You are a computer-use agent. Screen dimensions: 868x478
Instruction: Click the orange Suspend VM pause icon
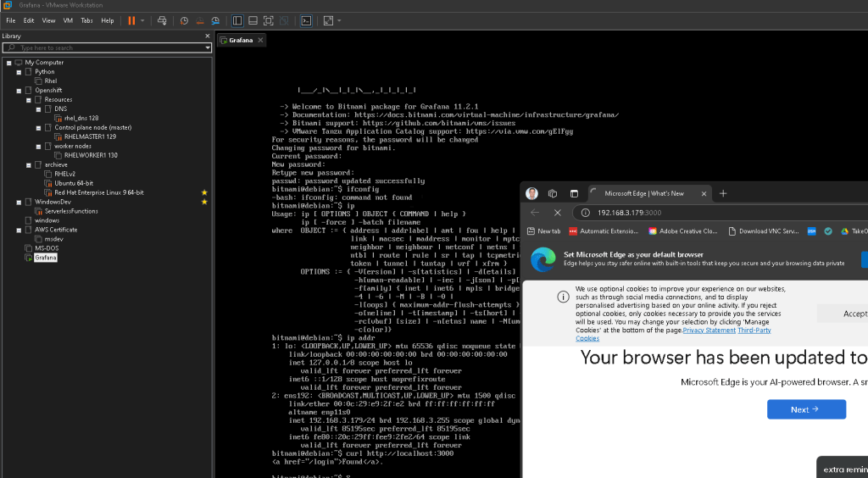tap(131, 20)
